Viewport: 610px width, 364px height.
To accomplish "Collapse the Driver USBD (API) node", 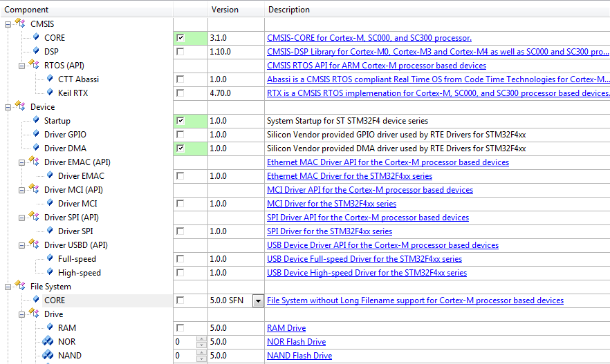I will 22,245.
